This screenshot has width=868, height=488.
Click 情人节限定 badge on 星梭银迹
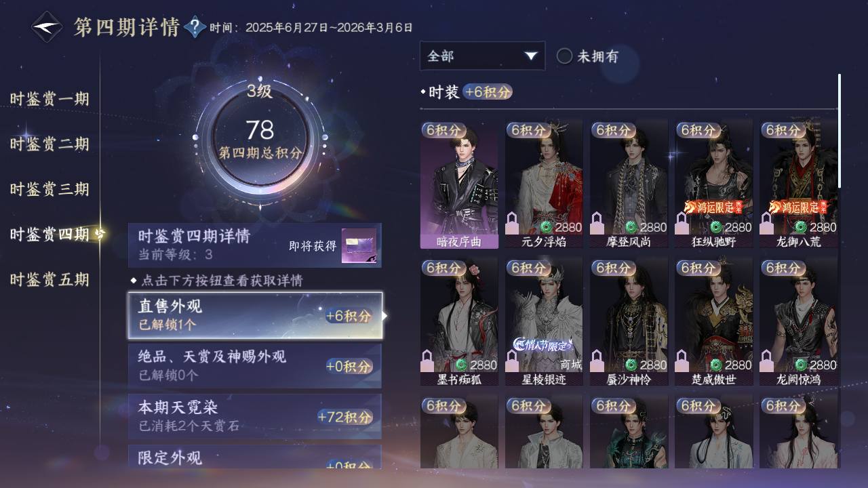click(x=542, y=344)
